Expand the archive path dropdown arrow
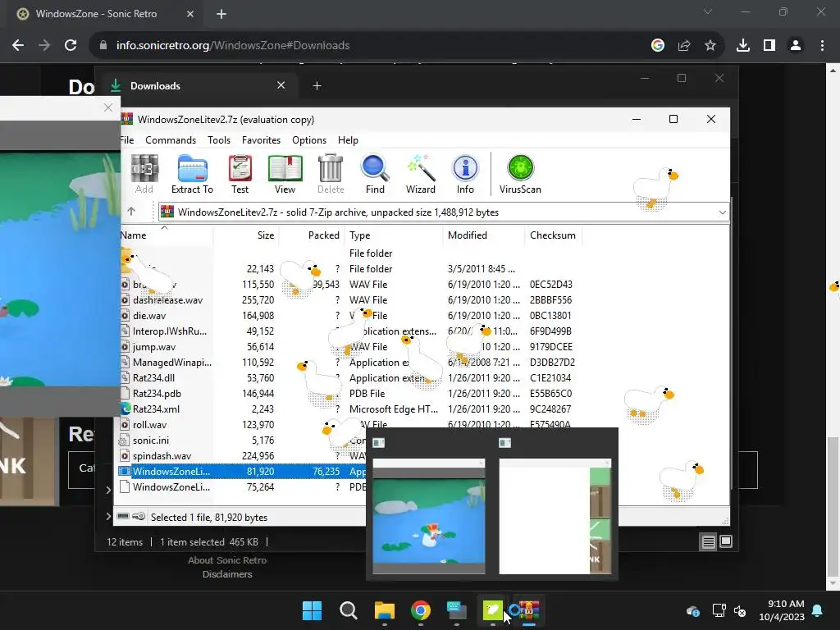 pyautogui.click(x=722, y=212)
